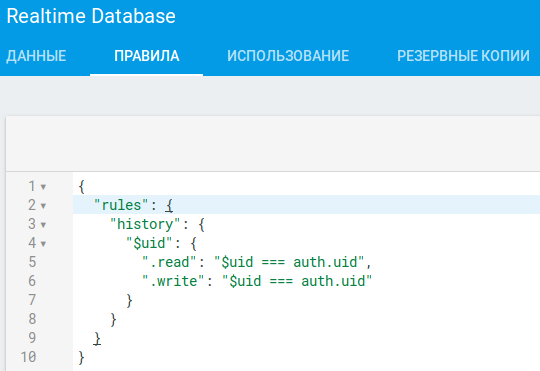Switch to the ДАННЫЕ tab

[36, 56]
